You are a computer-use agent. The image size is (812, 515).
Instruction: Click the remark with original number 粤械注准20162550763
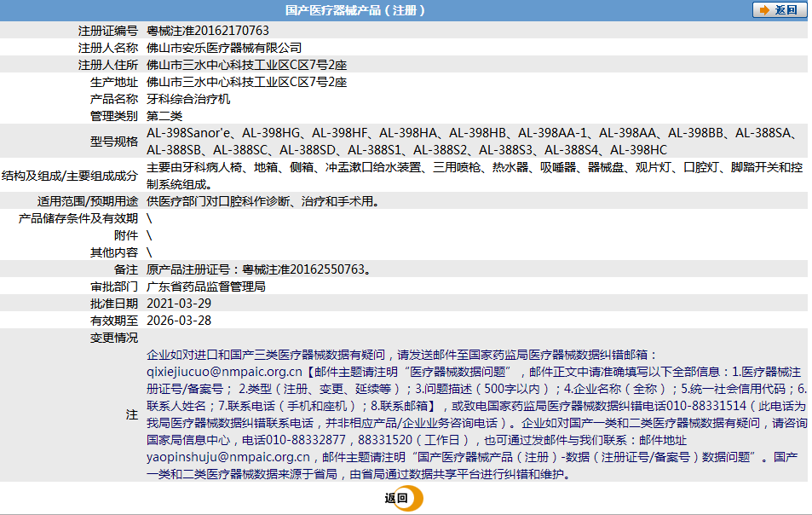click(x=258, y=269)
